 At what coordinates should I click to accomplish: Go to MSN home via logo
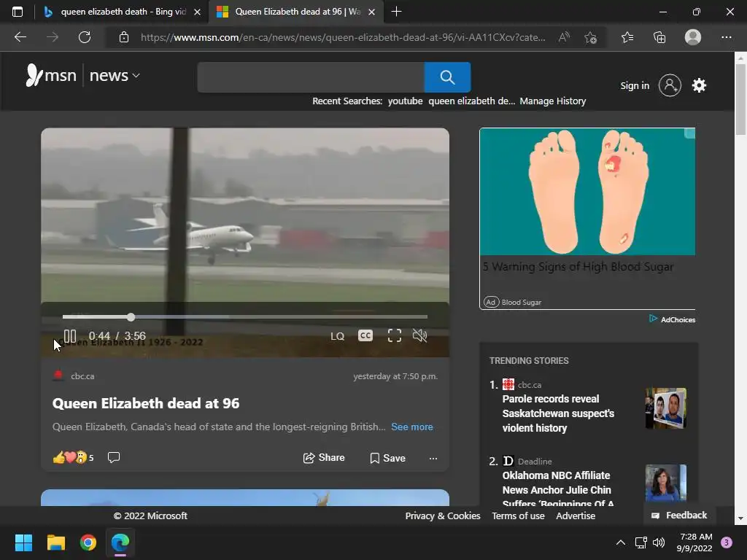click(x=51, y=75)
